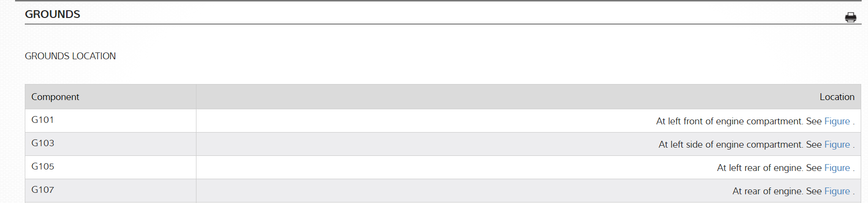868x203 pixels.
Task: Click the 'At rear of engine' text
Action: click(767, 191)
